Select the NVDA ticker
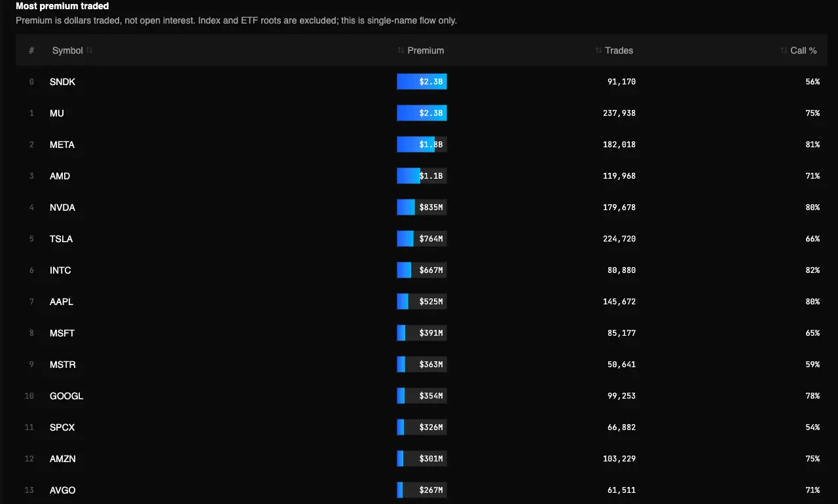Screen dimensions: 838x504 pyautogui.click(x=62, y=207)
